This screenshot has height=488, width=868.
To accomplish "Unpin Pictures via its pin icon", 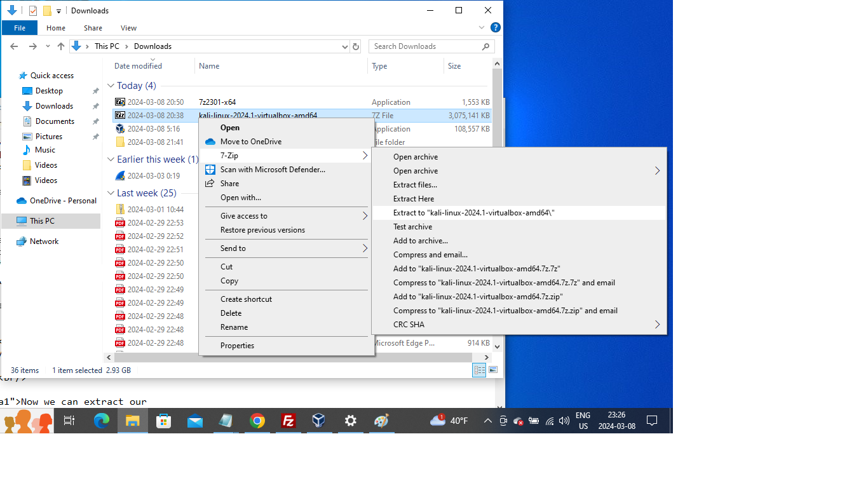I will tap(95, 136).
